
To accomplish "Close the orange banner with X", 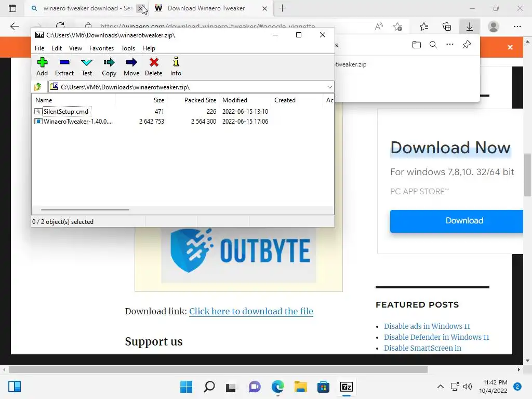I will tap(510, 47).
